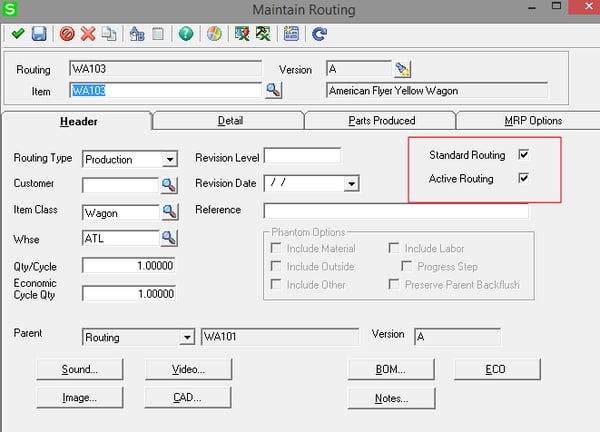This screenshot has width=600, height=432.
Task: Click the Image... button
Action: click(x=80, y=398)
